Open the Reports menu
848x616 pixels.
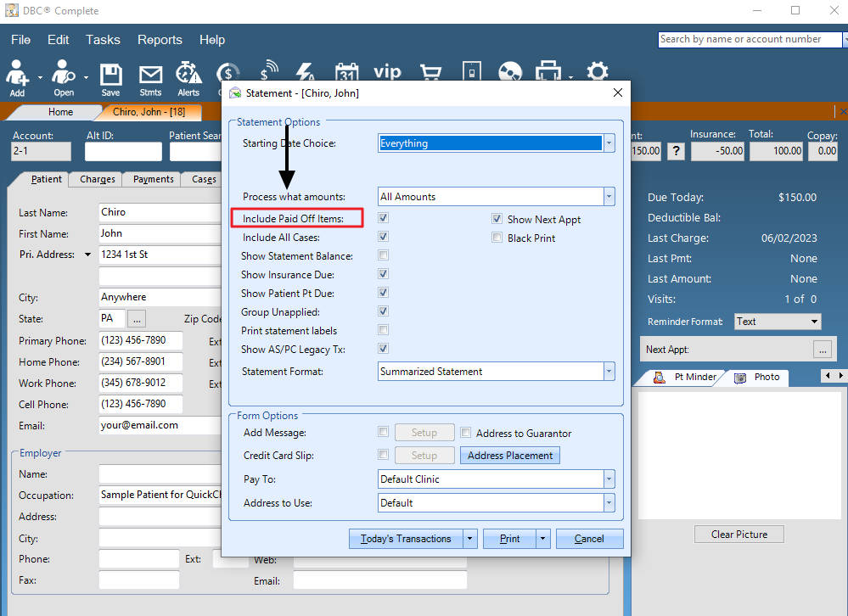[x=160, y=40]
